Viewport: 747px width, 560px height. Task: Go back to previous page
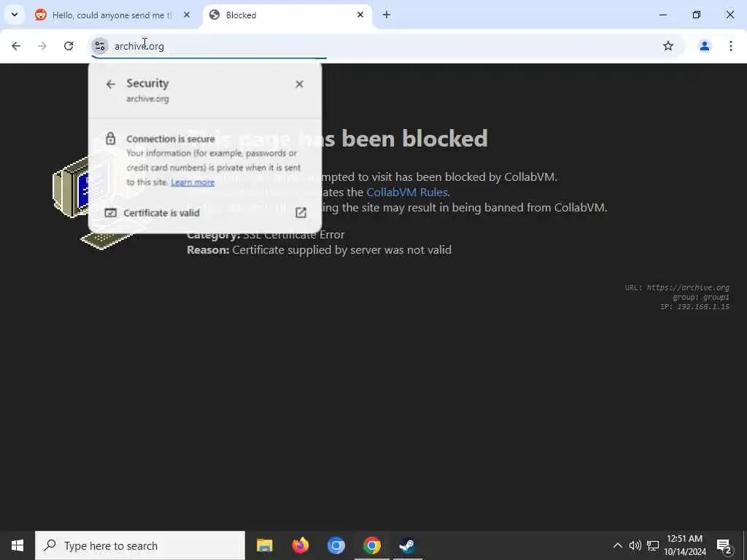point(16,46)
